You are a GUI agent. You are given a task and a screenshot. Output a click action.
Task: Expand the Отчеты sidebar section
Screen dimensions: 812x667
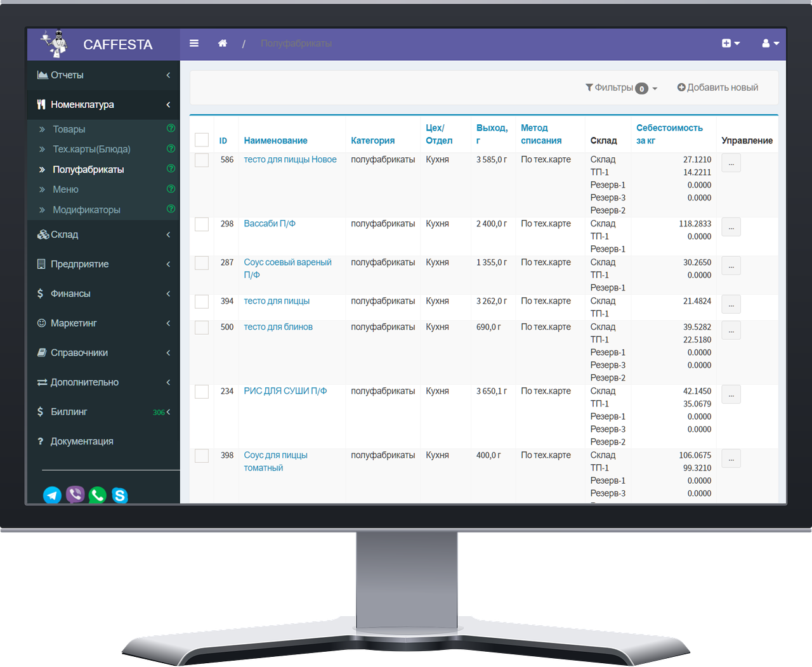[103, 75]
